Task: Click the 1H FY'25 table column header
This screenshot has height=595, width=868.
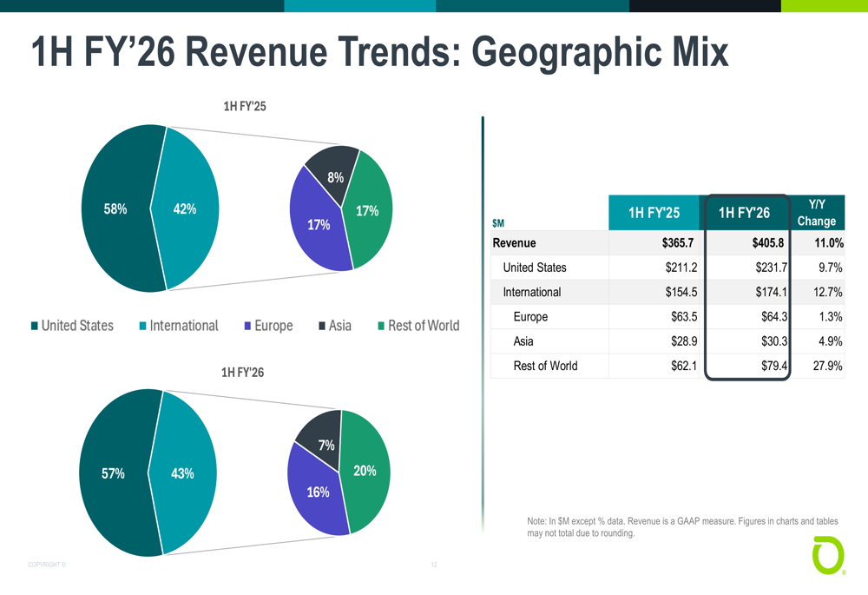Action: click(x=654, y=213)
